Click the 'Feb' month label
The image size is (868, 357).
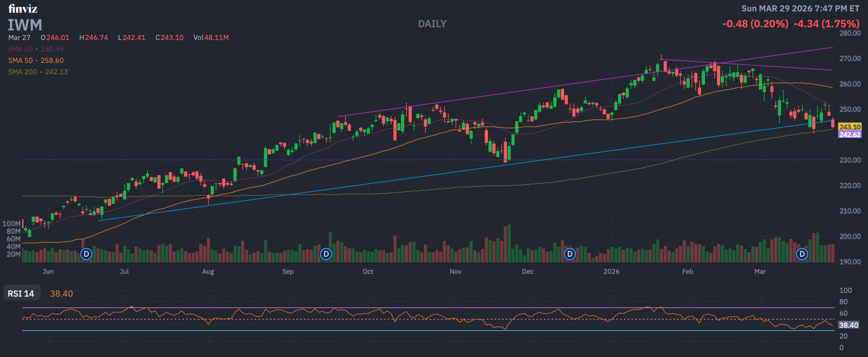click(688, 271)
